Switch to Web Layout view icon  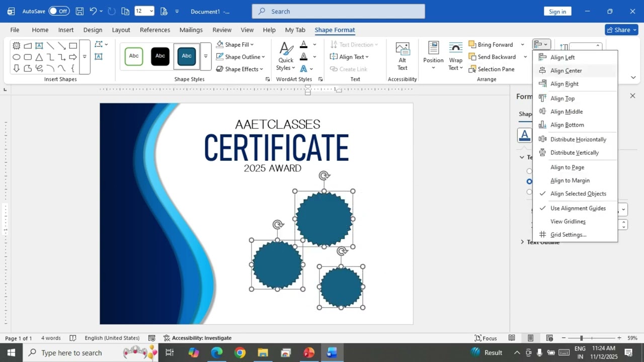pyautogui.click(x=549, y=338)
